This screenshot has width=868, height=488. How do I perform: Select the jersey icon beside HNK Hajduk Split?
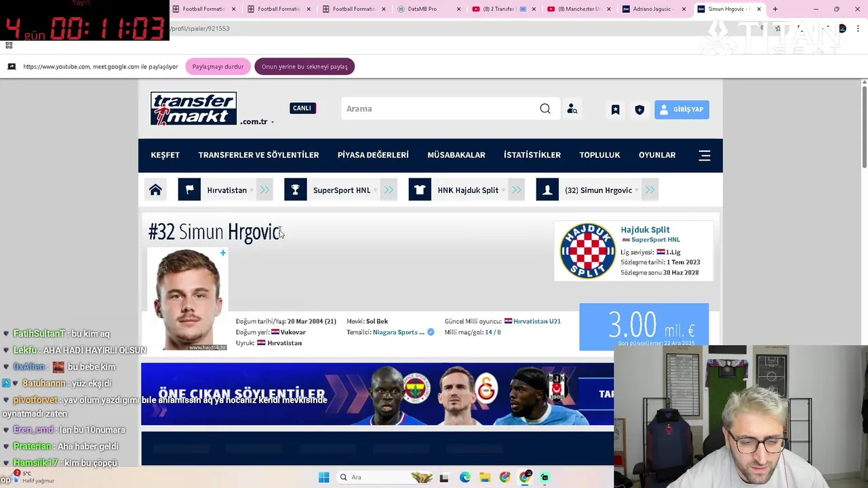point(420,190)
